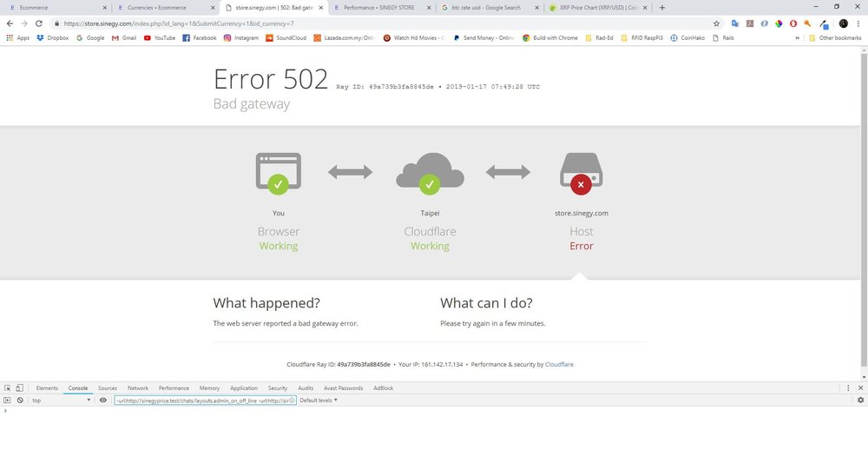Open a new tab with the plus button

pos(661,8)
